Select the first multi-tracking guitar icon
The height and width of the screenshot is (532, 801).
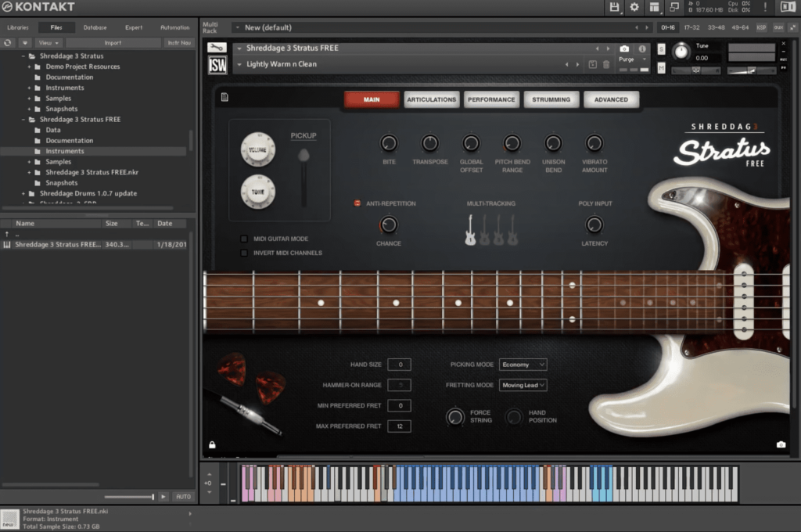click(470, 230)
